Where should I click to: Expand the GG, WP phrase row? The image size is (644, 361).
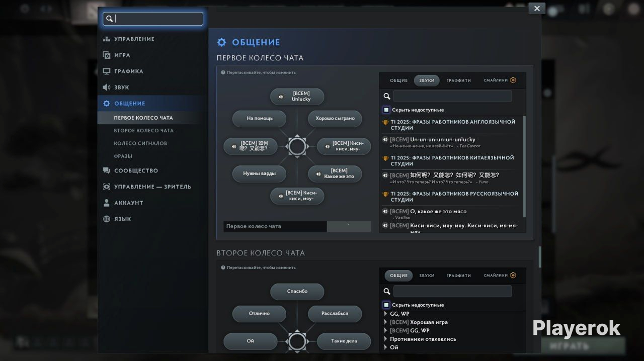click(386, 314)
